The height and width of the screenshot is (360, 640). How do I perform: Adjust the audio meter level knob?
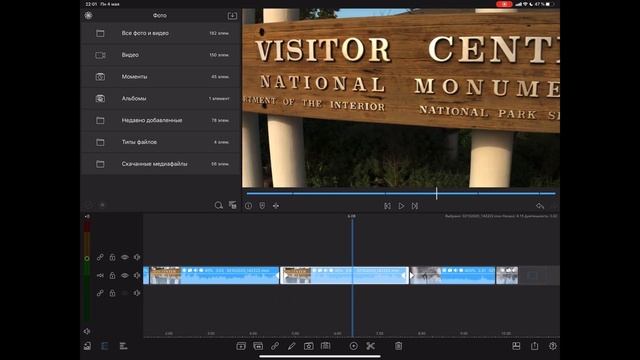[87, 258]
